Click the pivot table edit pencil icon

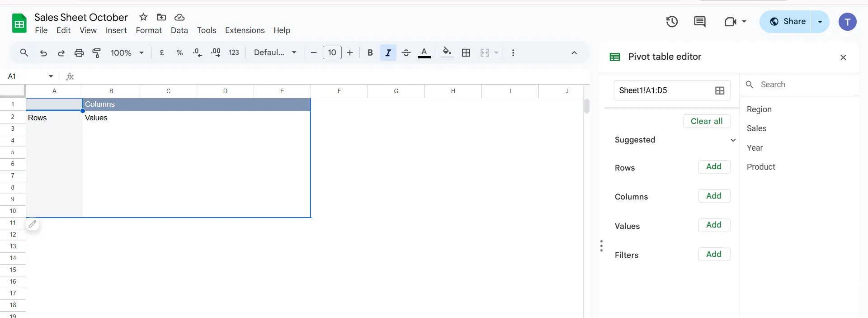(33, 224)
